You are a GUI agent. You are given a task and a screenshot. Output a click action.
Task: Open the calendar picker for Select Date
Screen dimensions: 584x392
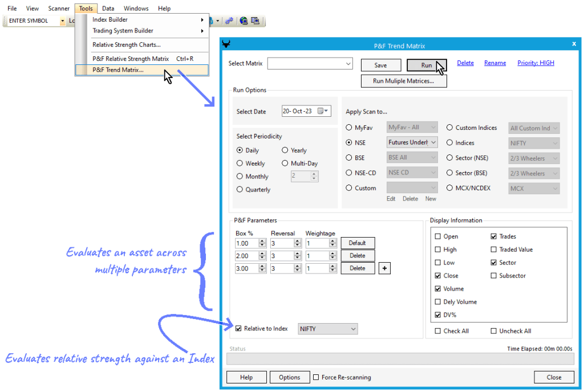pos(323,111)
